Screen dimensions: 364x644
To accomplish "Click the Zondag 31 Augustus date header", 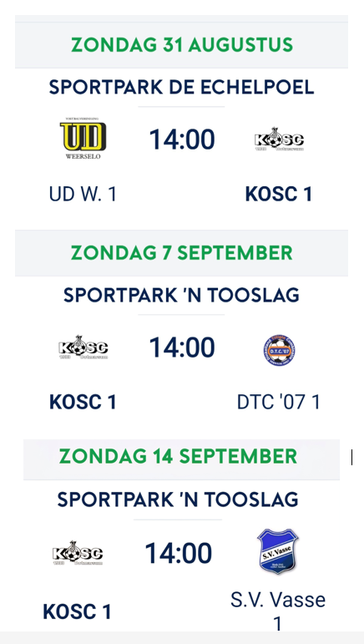I will [182, 44].
